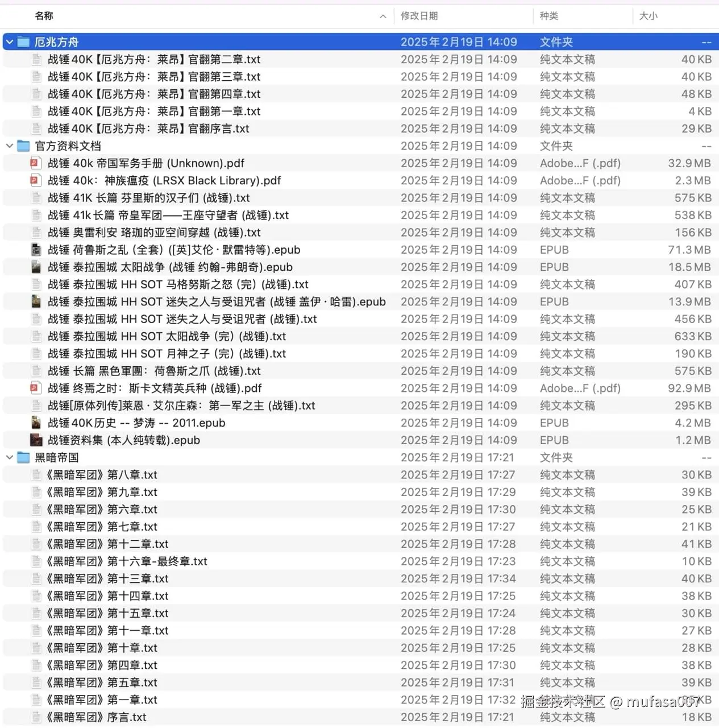Sort by 名称 column header
The width and height of the screenshot is (719, 728).
point(44,16)
